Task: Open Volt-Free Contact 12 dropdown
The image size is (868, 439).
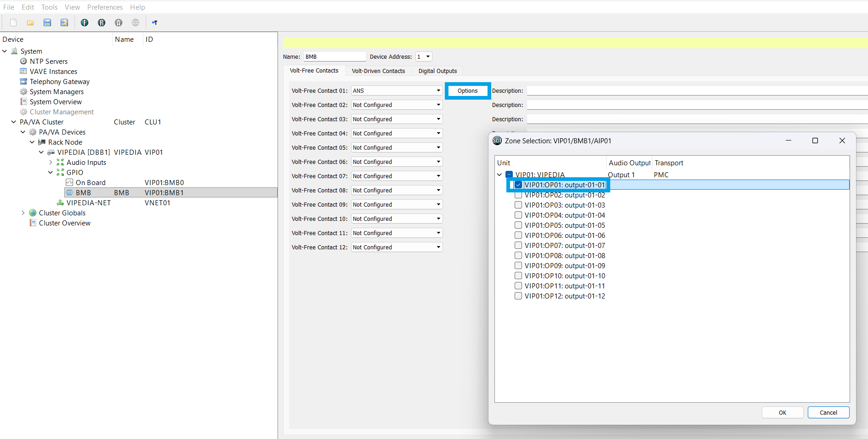Action: (x=397, y=247)
